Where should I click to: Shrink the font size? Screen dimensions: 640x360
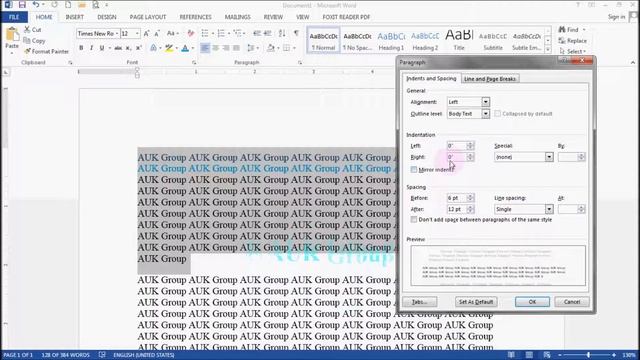[157, 33]
